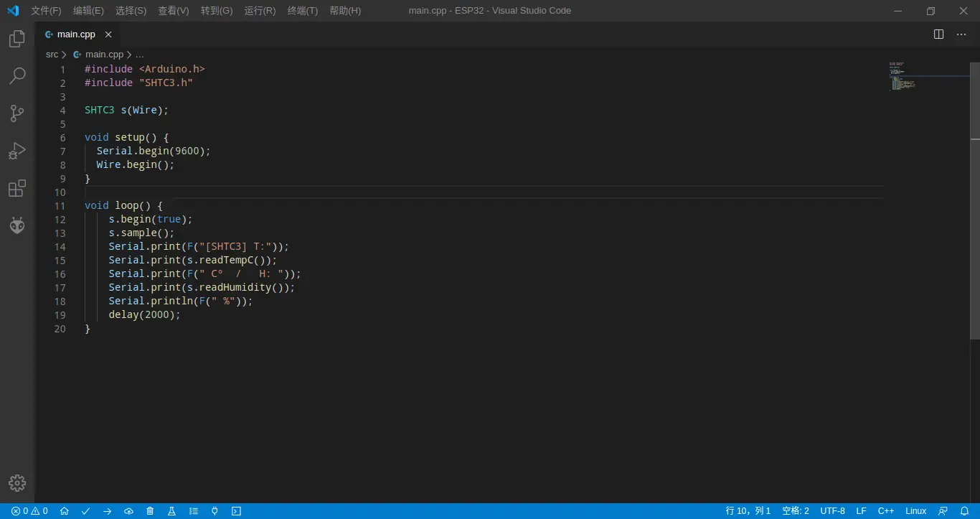
Task: Expand the breadcrumb ellipsis symbol picker
Action: (139, 55)
